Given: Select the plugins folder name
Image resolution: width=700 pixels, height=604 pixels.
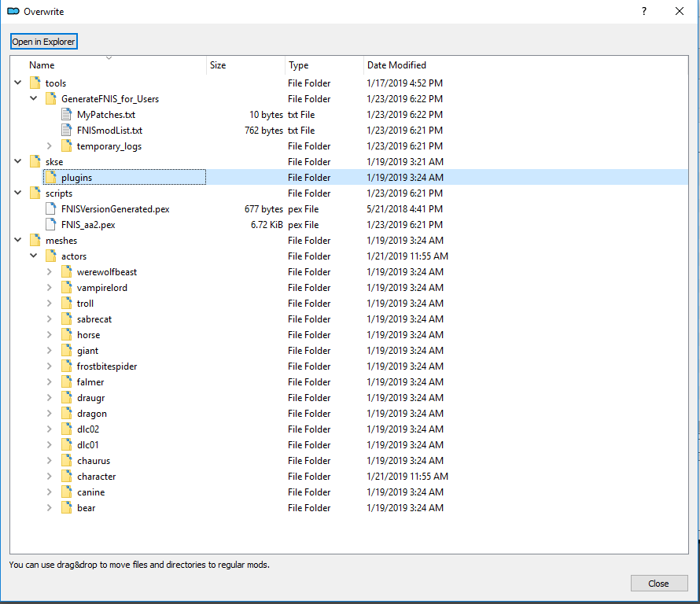Looking at the screenshot, I should click(x=77, y=178).
